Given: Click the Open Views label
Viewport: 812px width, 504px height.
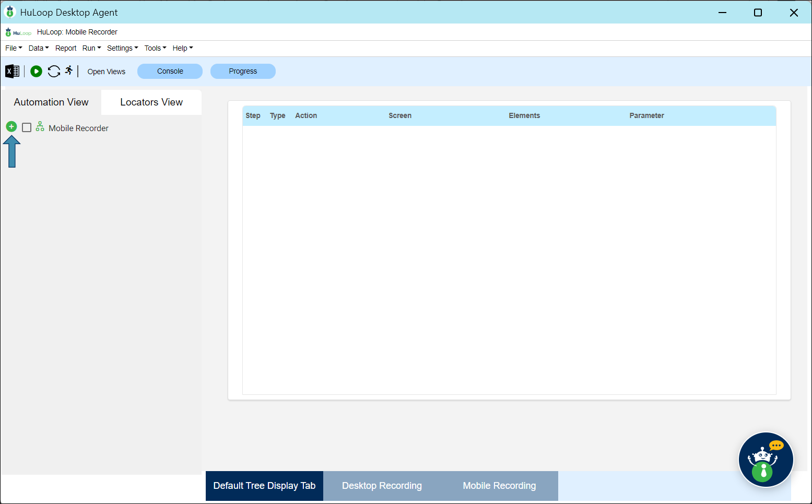Looking at the screenshot, I should [x=107, y=72].
